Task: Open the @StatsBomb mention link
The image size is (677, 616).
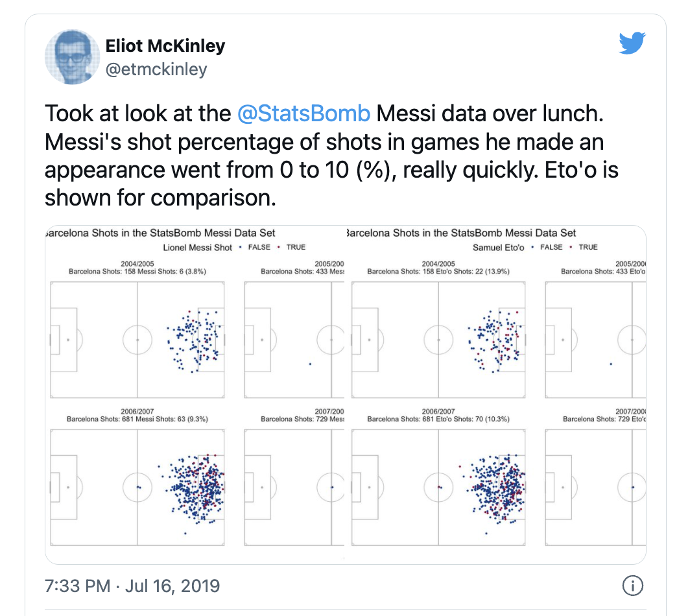Action: tap(305, 113)
